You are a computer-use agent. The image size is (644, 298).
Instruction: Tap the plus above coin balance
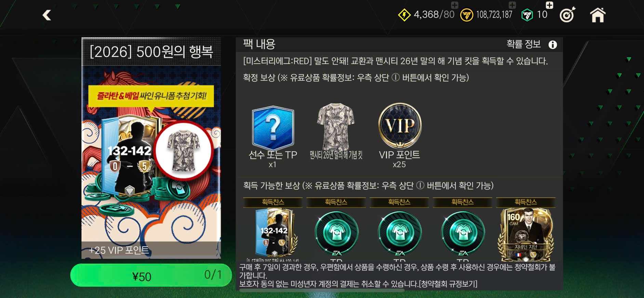512,5
